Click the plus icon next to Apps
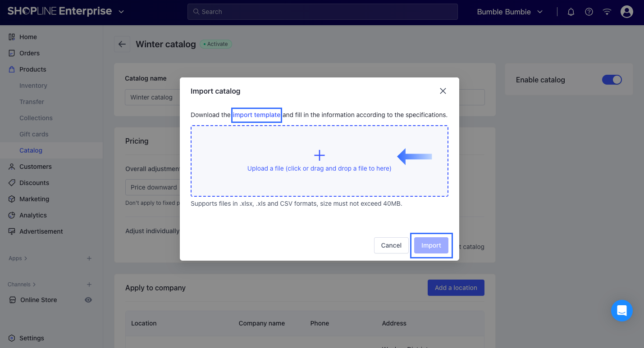The width and height of the screenshot is (644, 348). coord(89,258)
